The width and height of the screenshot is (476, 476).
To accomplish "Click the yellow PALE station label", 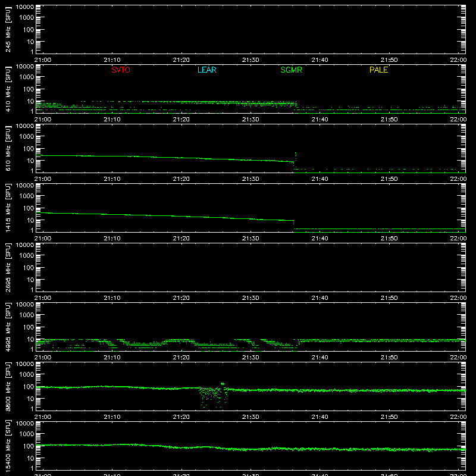I will [x=378, y=70].
